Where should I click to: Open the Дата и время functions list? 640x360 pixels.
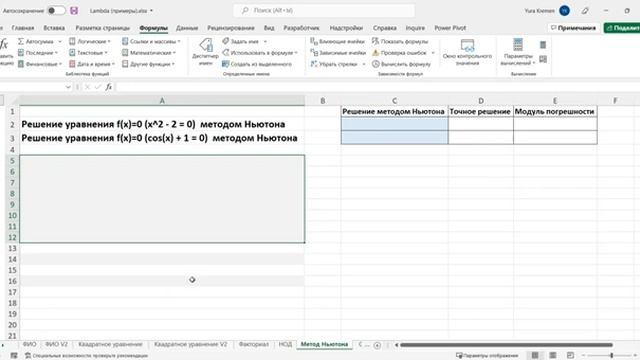click(x=92, y=64)
